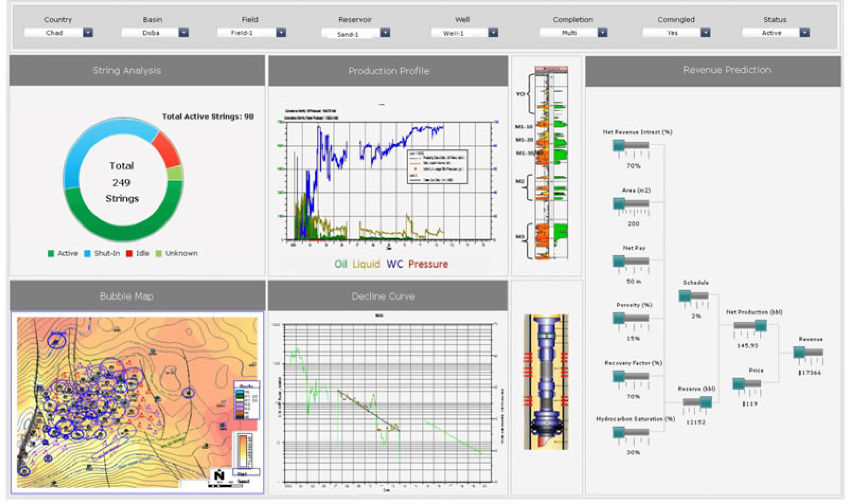Click the Schedule slider handle
848x504 pixels.
684,296
